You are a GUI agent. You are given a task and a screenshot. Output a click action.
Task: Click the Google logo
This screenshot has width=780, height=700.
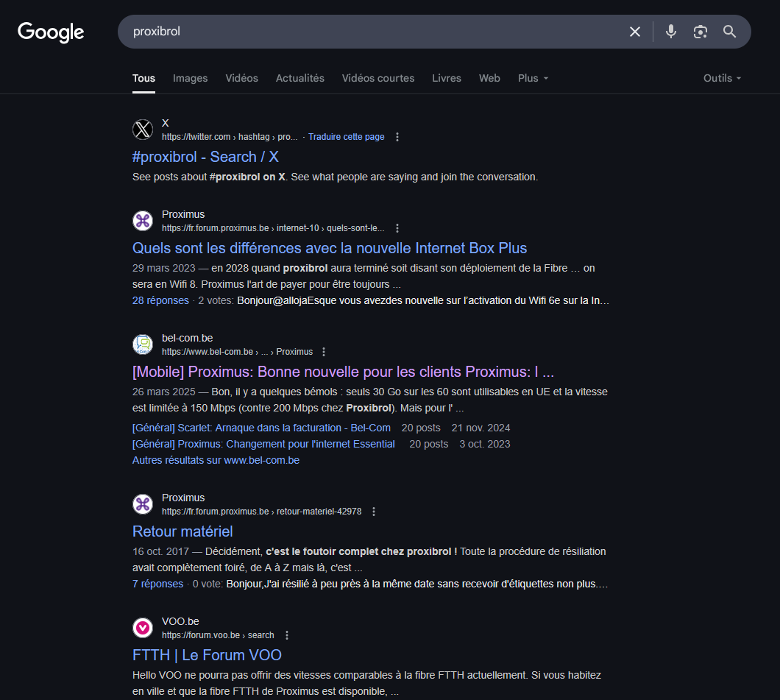[51, 32]
